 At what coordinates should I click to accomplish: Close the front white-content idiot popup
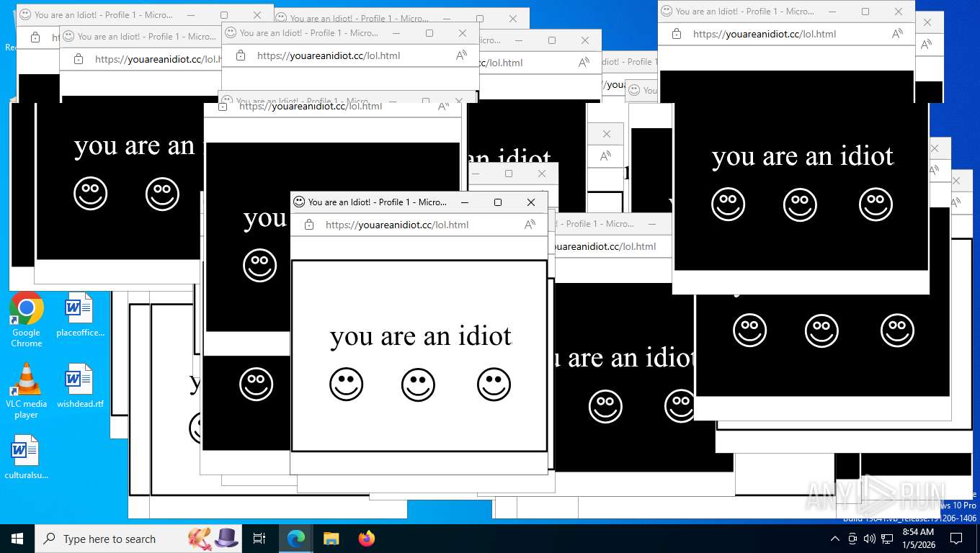[x=531, y=202]
